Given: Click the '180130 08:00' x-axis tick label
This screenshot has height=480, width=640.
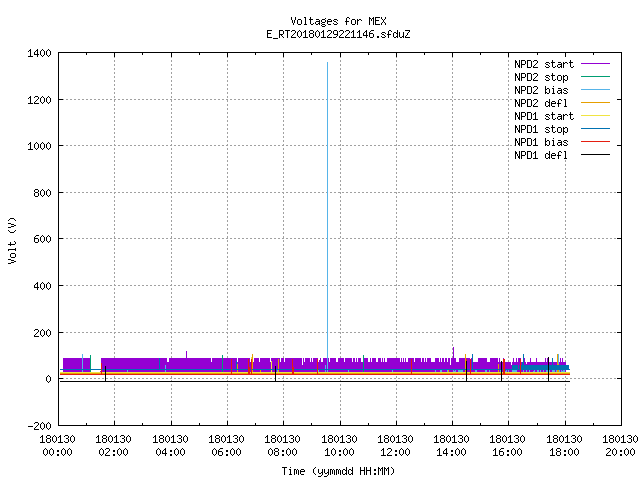Looking at the screenshot, I should (282, 446).
